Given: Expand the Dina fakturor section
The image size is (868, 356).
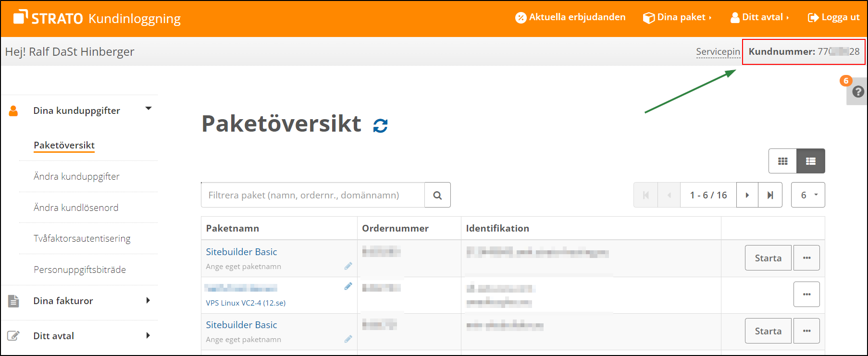Looking at the screenshot, I should pyautogui.click(x=148, y=300).
